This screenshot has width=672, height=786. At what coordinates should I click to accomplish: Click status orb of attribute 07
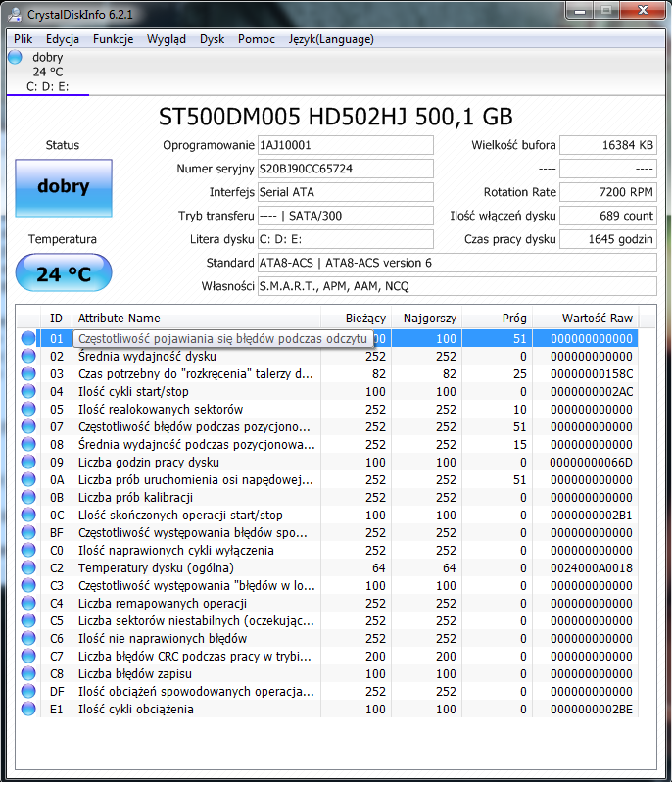tap(28, 426)
